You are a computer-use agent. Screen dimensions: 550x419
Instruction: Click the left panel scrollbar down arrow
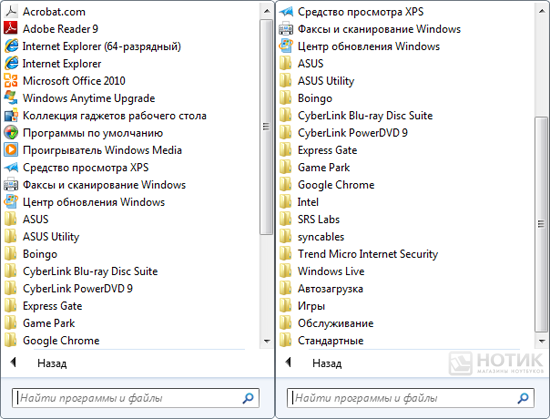click(x=267, y=341)
